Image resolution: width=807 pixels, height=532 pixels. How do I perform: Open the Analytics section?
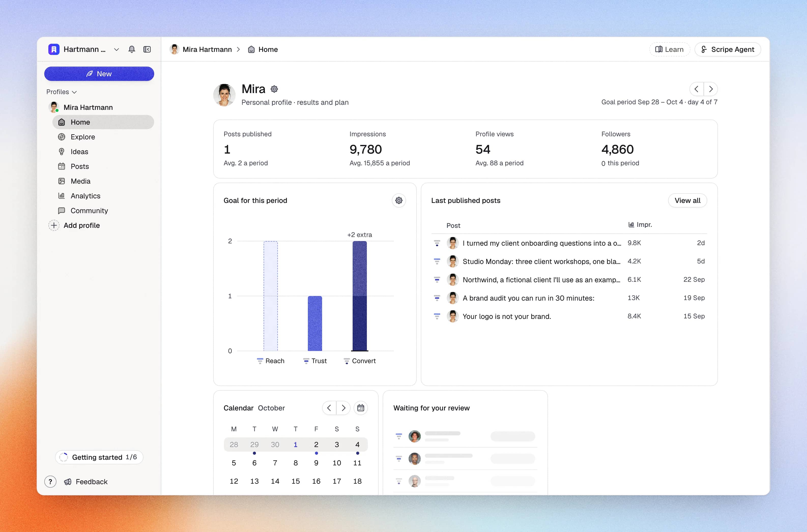[103, 196]
